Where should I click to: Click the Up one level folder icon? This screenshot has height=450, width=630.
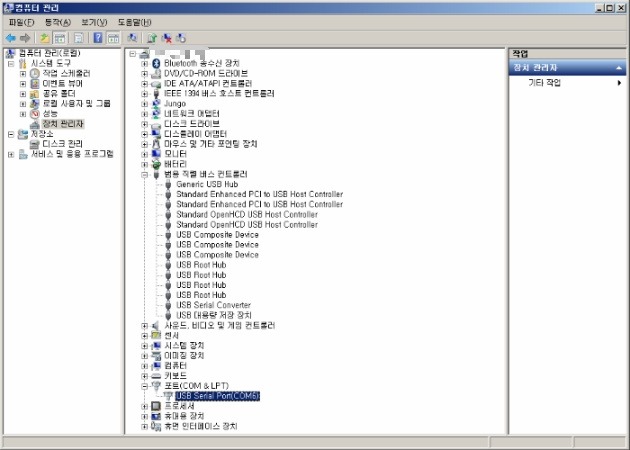45,38
